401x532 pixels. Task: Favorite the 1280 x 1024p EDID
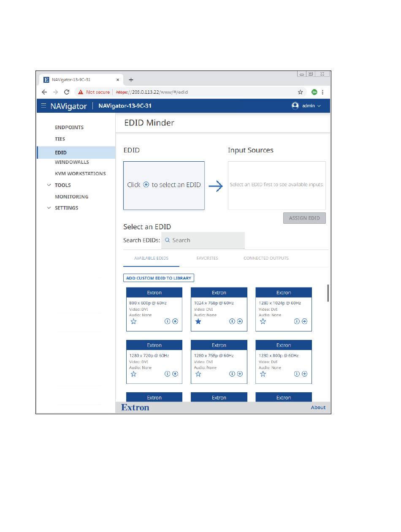click(263, 321)
